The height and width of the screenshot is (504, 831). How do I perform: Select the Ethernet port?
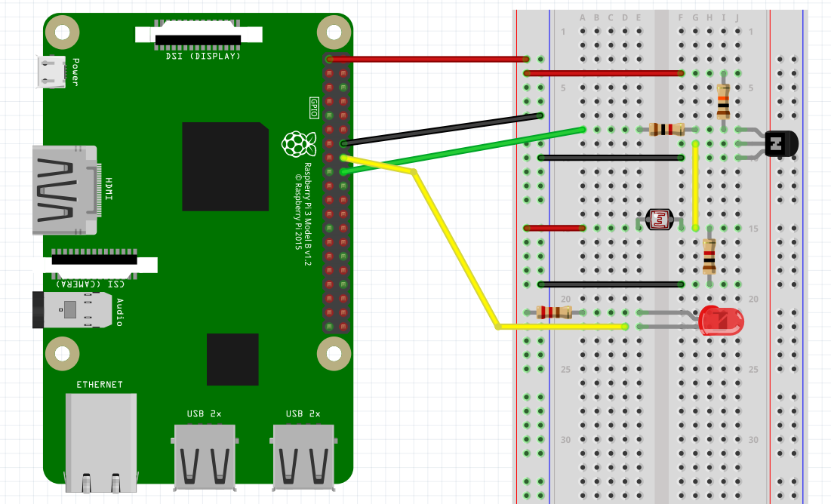coord(100,443)
